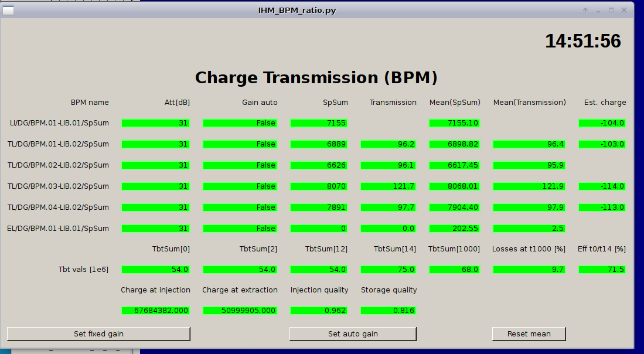Close the IHM_BPM_ratio.py window
The height and width of the screenshot is (354, 644).
click(x=624, y=11)
